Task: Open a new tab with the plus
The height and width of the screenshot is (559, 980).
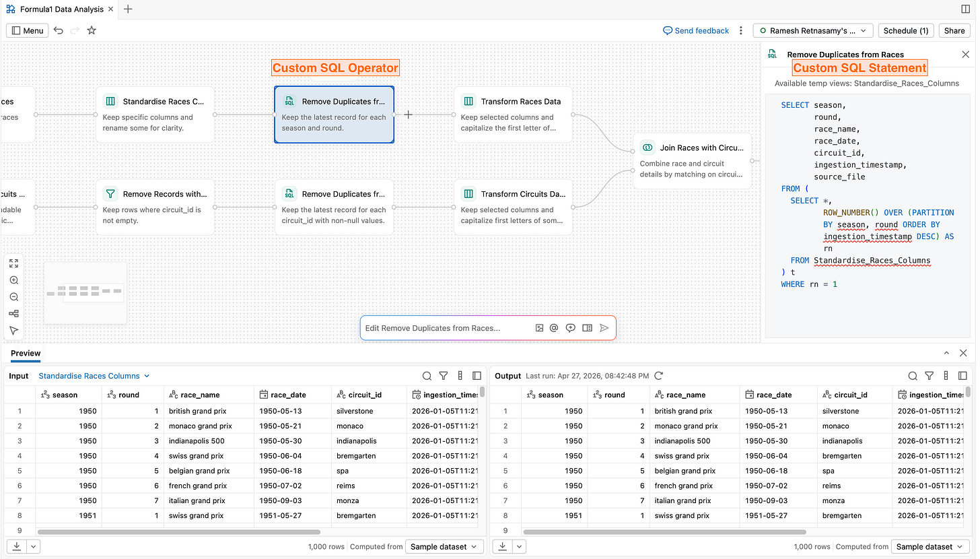Action: pyautogui.click(x=128, y=9)
